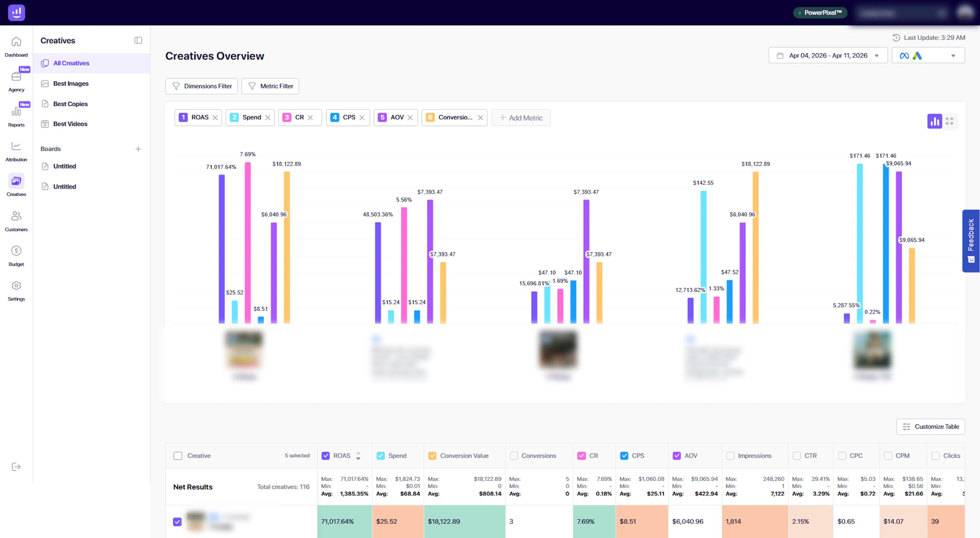This screenshot has height=538, width=980.
Task: Open Best Images in Creatives menu
Action: pyautogui.click(x=71, y=84)
